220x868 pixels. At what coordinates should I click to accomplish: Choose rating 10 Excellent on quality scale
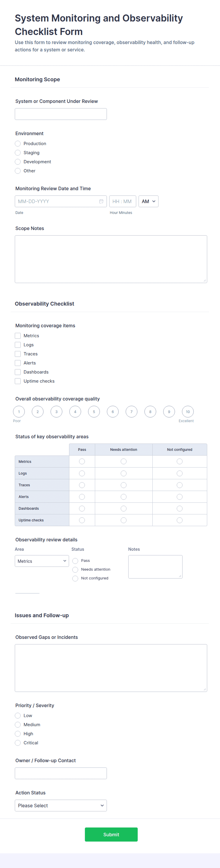[188, 412]
